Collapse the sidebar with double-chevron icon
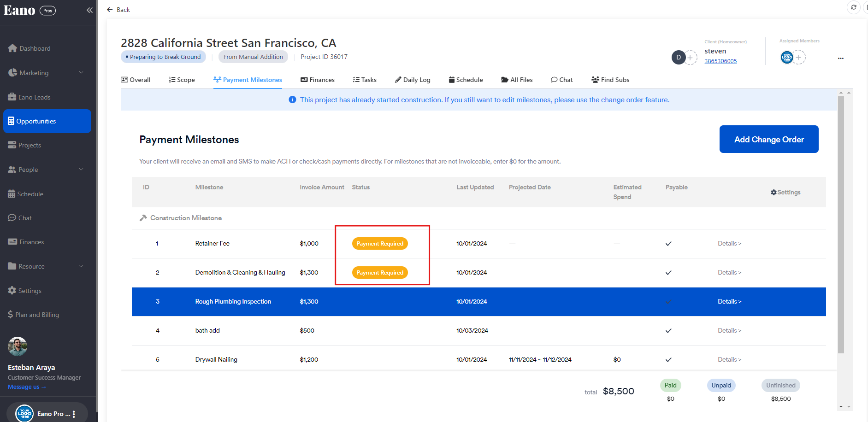Screen dimensions: 868x422 [x=89, y=10]
